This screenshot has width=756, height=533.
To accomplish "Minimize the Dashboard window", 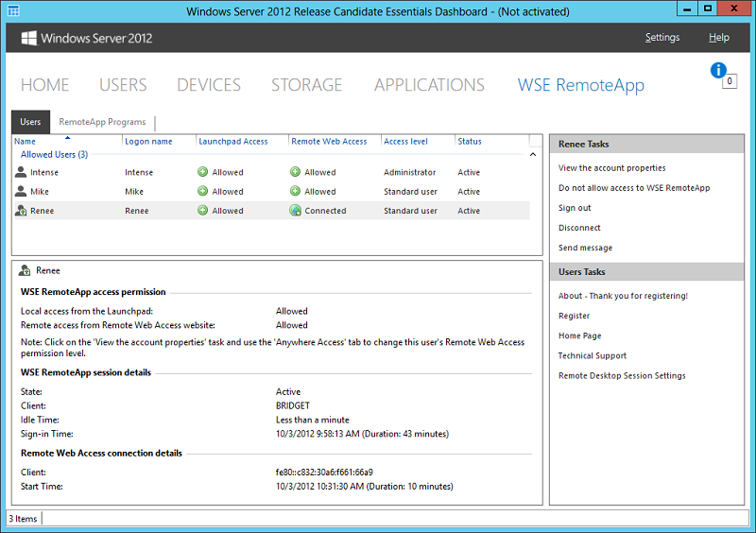I will [687, 9].
